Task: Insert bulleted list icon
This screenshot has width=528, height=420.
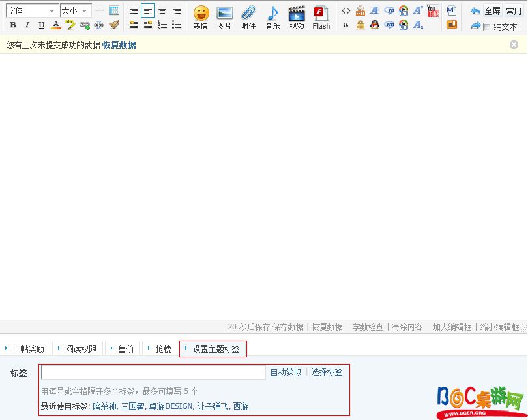Action: click(x=177, y=25)
